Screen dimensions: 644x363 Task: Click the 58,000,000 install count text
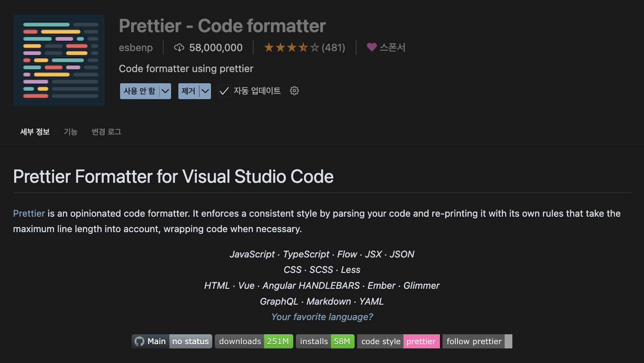216,48
